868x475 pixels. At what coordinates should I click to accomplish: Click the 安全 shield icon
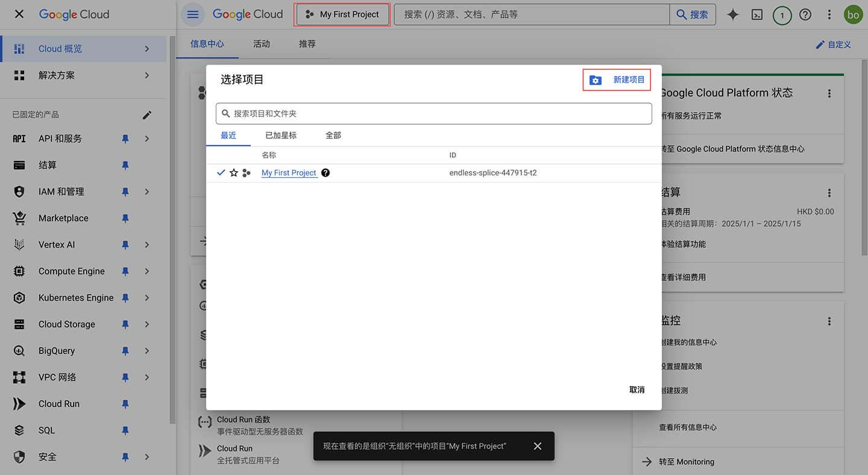[x=19, y=457]
